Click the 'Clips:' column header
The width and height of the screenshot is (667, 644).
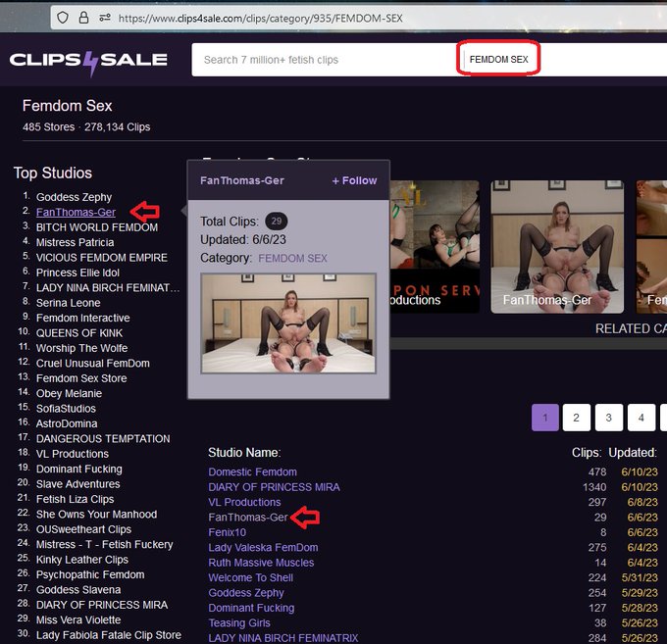click(x=587, y=453)
